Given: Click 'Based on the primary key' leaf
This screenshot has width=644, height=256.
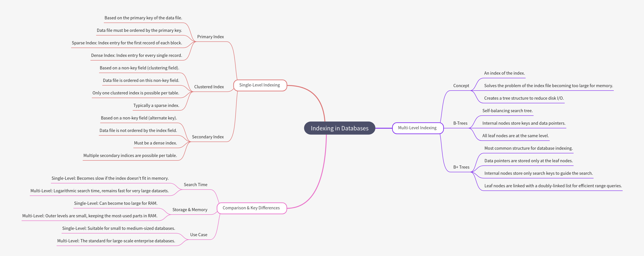Looking at the screenshot, I should (x=143, y=18).
